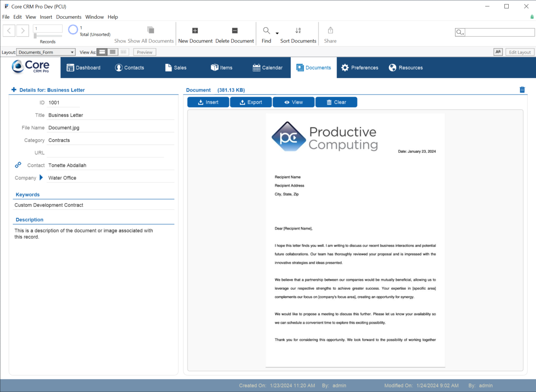The height and width of the screenshot is (392, 536).
Task: Export the Business Letter document
Action: [251, 102]
